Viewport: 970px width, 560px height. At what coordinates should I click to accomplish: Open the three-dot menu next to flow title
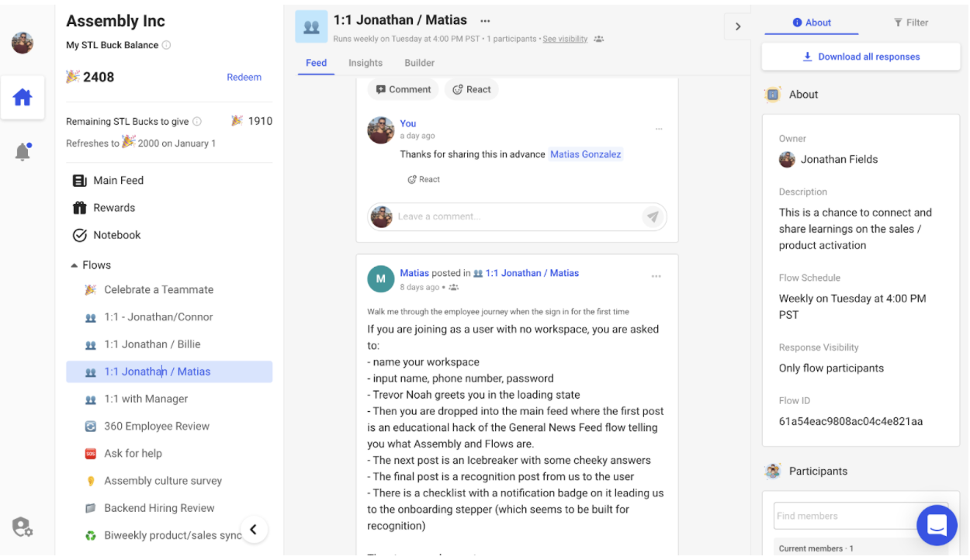485,20
